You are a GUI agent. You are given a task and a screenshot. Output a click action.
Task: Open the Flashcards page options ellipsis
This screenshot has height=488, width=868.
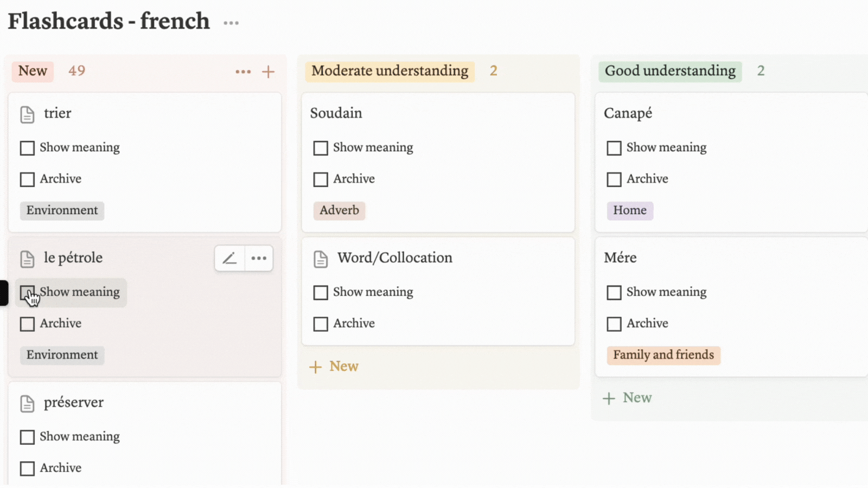pyautogui.click(x=231, y=23)
